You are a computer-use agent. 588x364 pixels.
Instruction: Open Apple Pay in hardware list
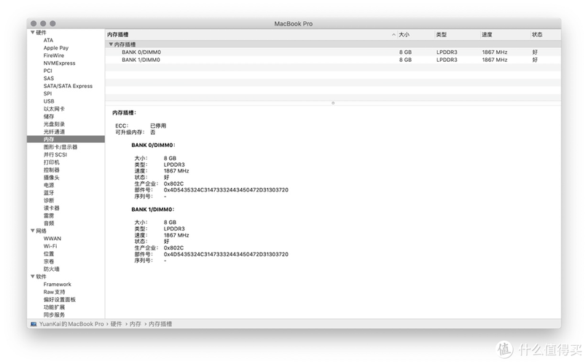coord(56,48)
